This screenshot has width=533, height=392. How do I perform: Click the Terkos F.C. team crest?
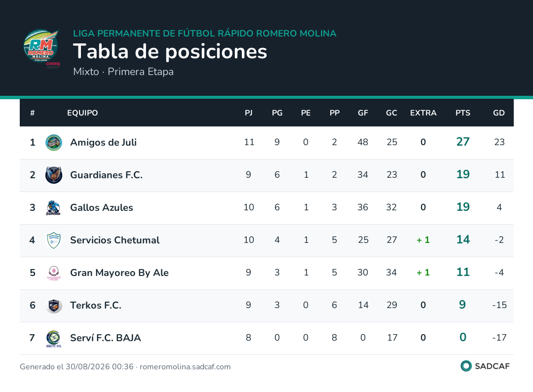pyautogui.click(x=54, y=306)
